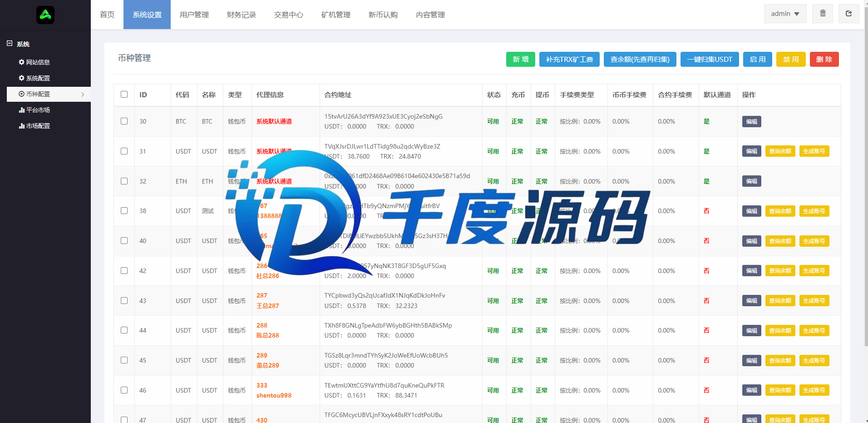868x423 pixels.
Task: Select 系统设置 tab
Action: [x=147, y=15]
